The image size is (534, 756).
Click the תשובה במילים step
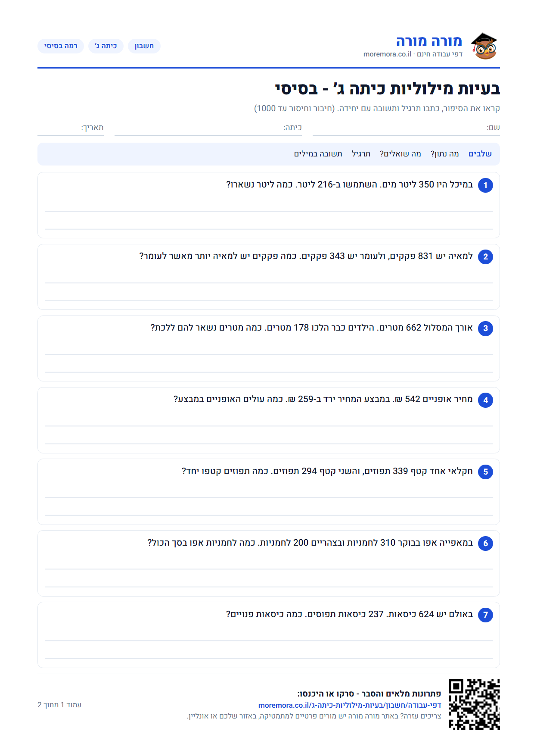coord(318,154)
